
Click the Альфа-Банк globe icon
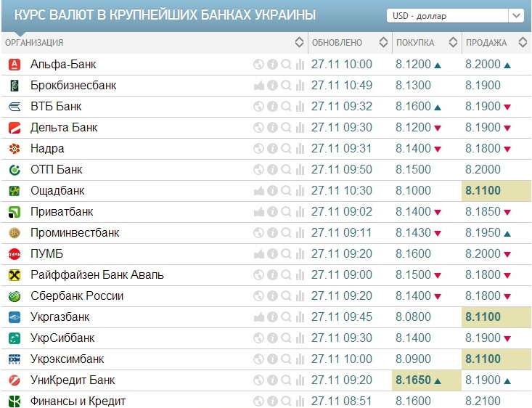coord(258,64)
